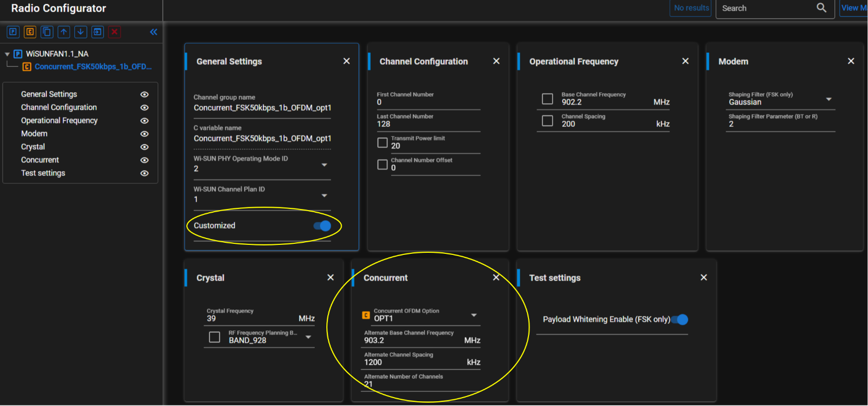Viewport: 868px width, 406px height.
Task: Click P icon of WiSUNFAN1.1_NA tree node
Action: (x=18, y=54)
